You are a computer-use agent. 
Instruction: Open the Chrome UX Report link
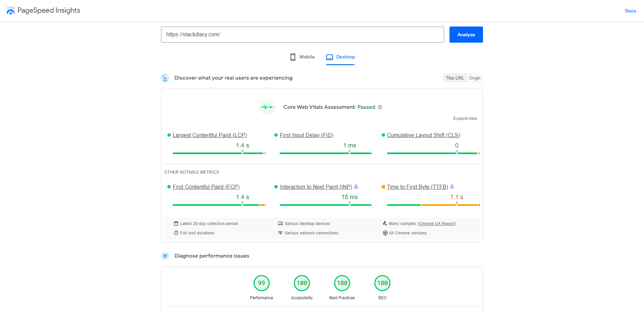(437, 224)
